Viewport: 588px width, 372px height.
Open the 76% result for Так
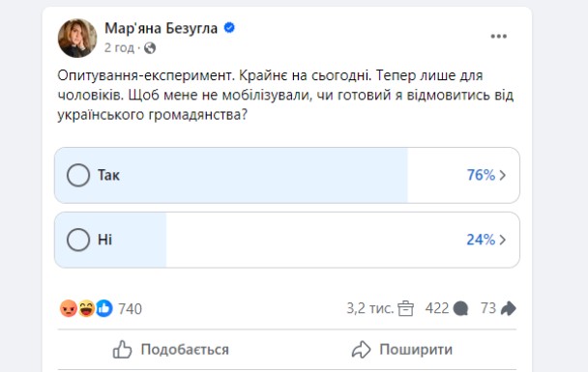coord(481,175)
